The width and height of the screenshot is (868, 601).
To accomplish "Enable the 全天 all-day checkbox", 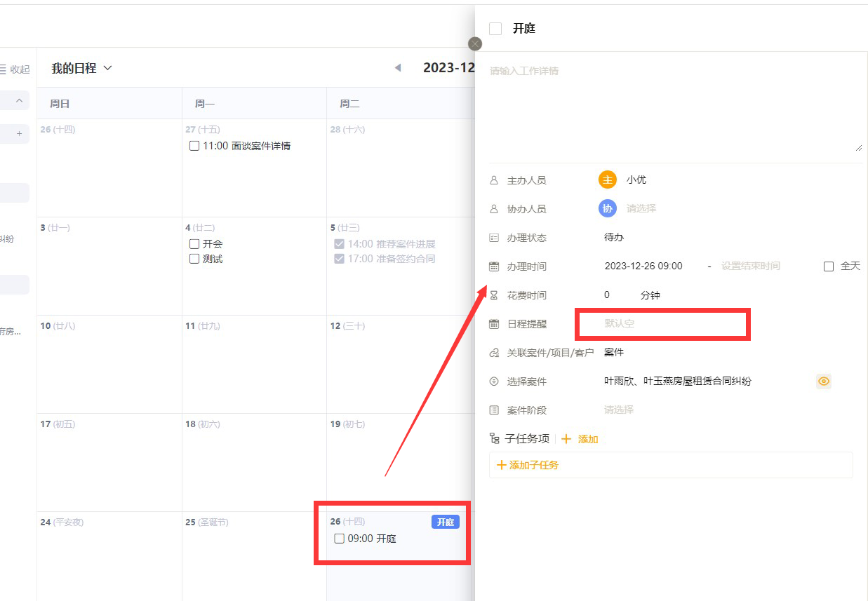I will click(x=829, y=266).
